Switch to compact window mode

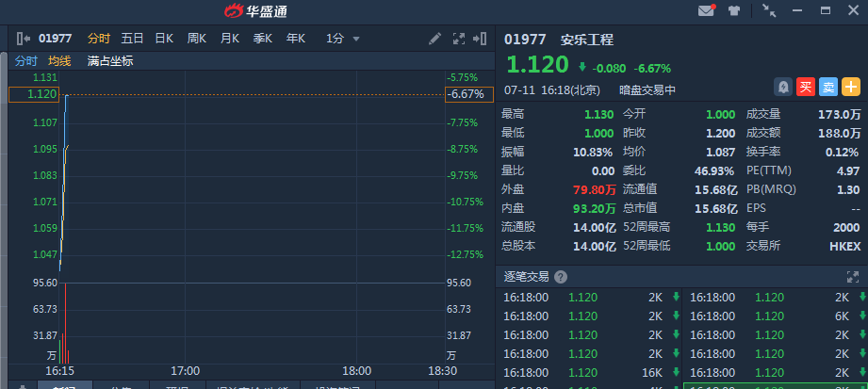tap(770, 11)
